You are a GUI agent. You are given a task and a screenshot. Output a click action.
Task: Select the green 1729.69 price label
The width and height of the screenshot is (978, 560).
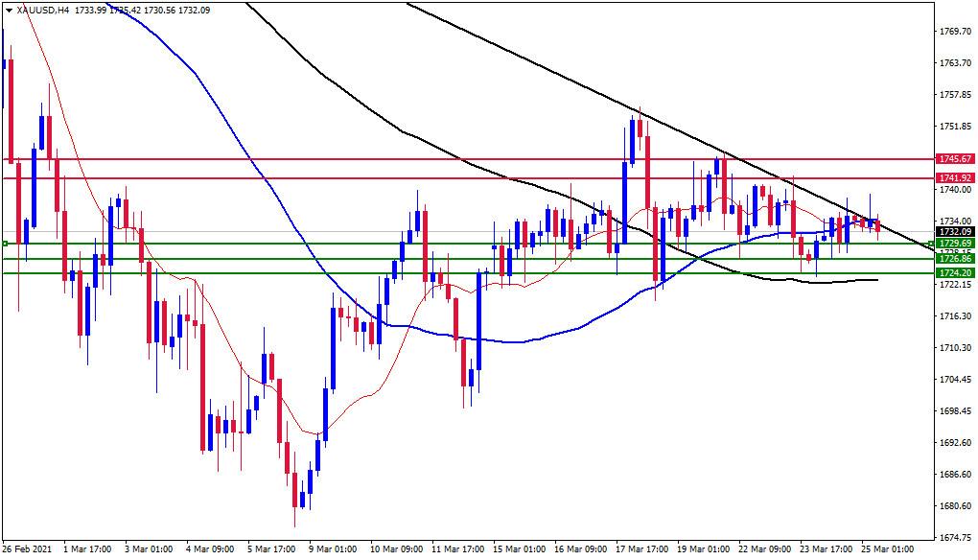click(x=956, y=244)
